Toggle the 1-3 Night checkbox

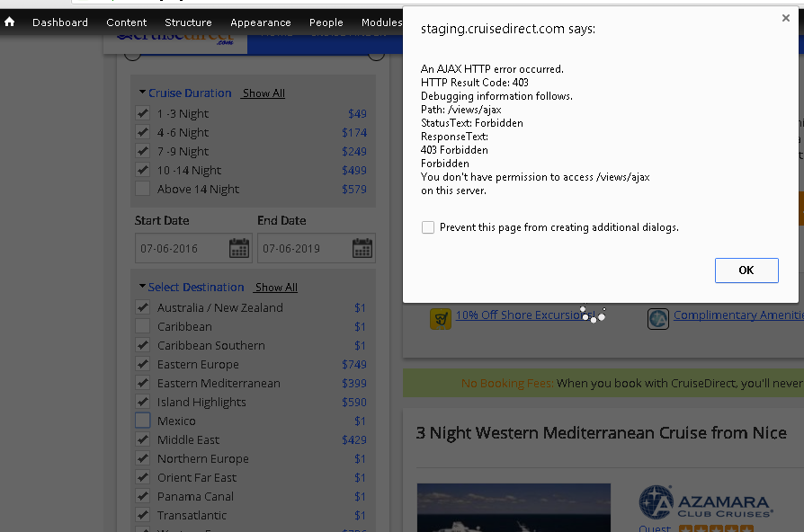143,113
